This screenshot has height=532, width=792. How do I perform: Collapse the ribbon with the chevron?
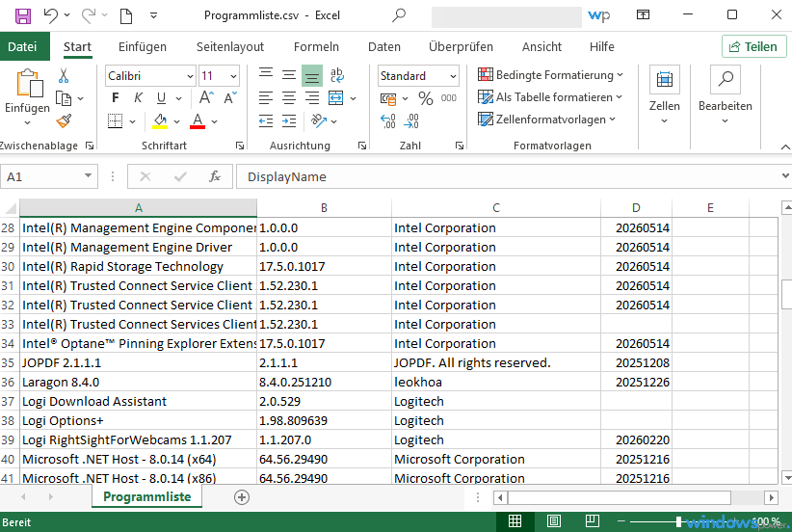pyautogui.click(x=785, y=147)
